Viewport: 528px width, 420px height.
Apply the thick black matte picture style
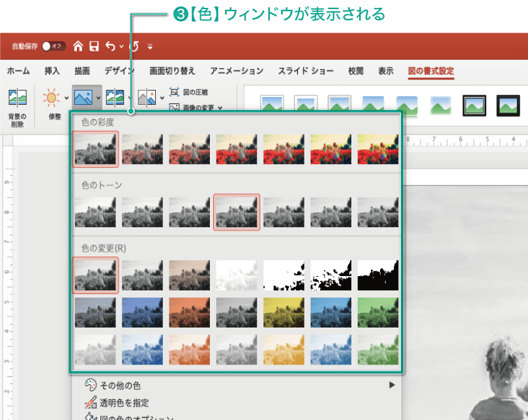[508, 105]
